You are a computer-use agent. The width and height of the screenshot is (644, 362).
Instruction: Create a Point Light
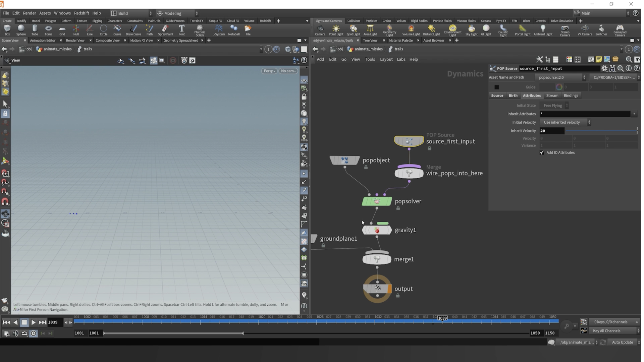click(336, 30)
